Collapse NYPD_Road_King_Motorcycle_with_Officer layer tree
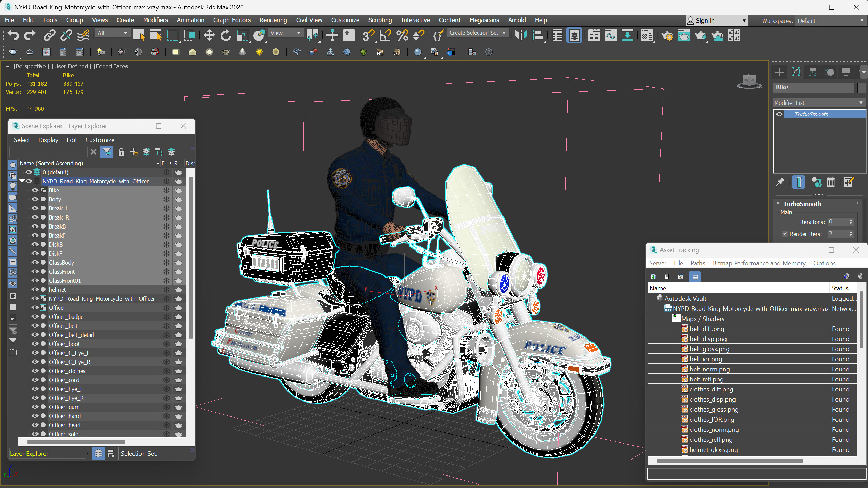868x488 pixels. coord(22,181)
